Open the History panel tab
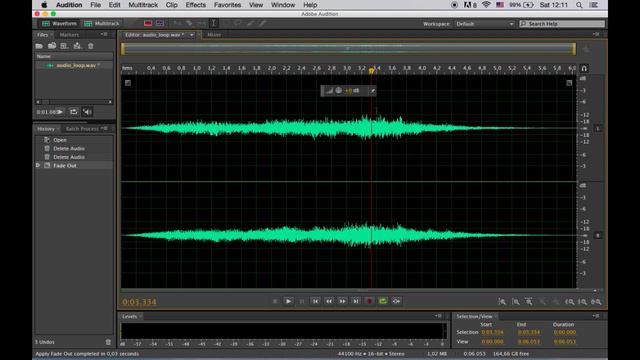This screenshot has height=360, width=640. [x=46, y=129]
